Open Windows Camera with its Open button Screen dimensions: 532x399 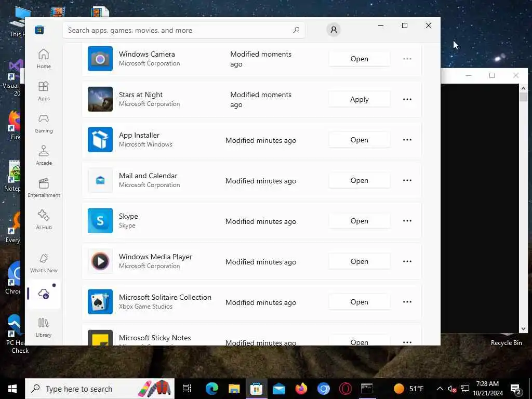click(x=360, y=59)
